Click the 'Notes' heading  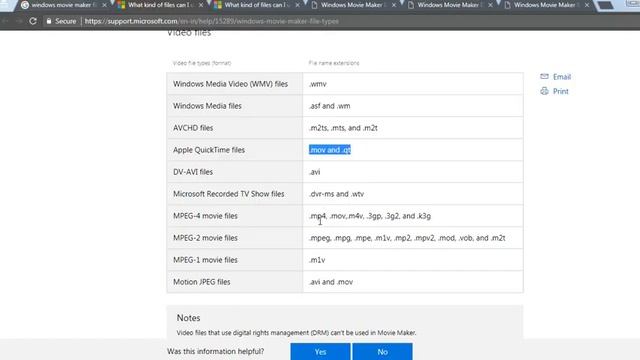pos(188,318)
